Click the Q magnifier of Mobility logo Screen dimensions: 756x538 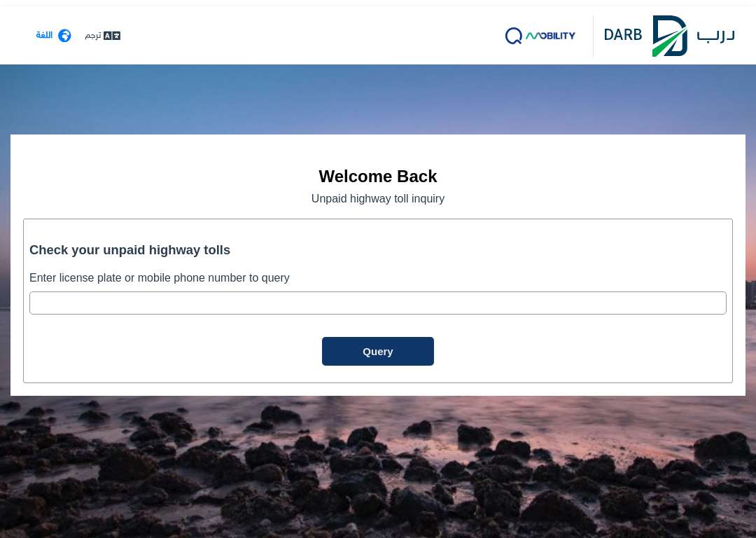(514, 36)
